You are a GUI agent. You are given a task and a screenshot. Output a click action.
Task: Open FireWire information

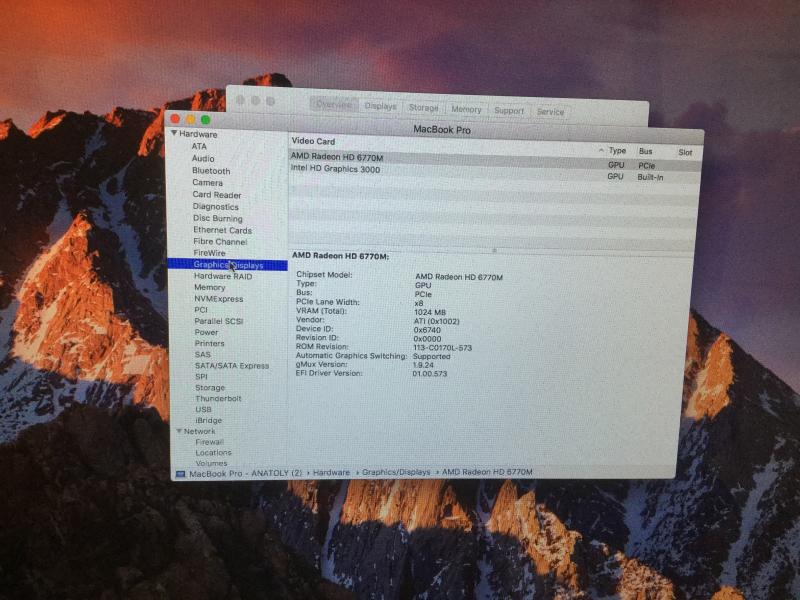click(x=209, y=253)
